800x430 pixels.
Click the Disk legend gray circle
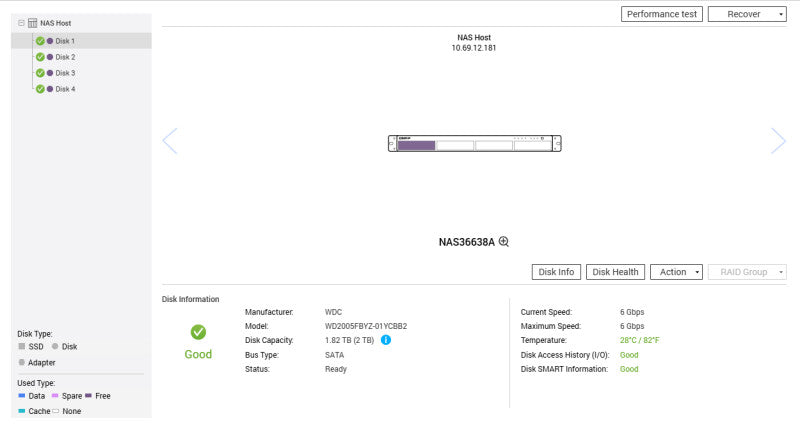point(55,346)
